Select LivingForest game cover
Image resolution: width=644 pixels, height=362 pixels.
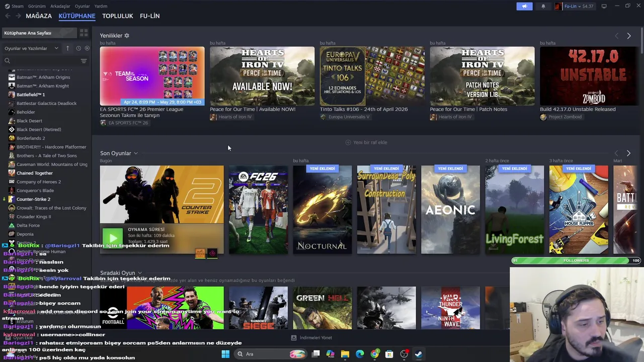pyautogui.click(x=514, y=210)
